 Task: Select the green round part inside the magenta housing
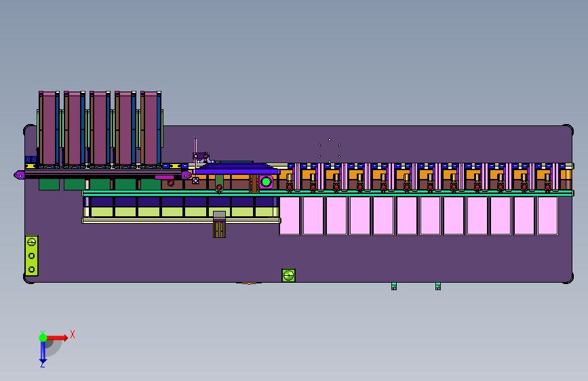[x=267, y=182]
